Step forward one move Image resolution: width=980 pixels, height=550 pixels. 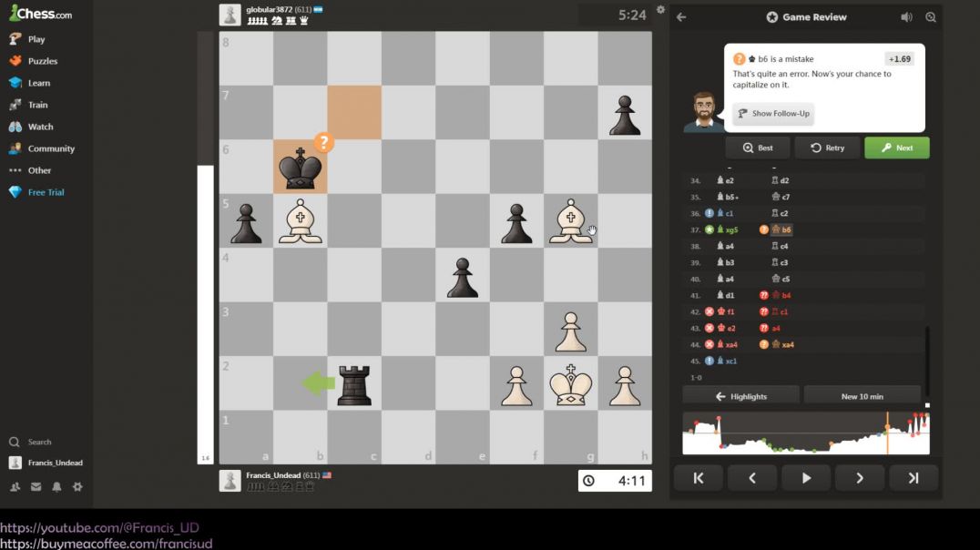tap(860, 478)
